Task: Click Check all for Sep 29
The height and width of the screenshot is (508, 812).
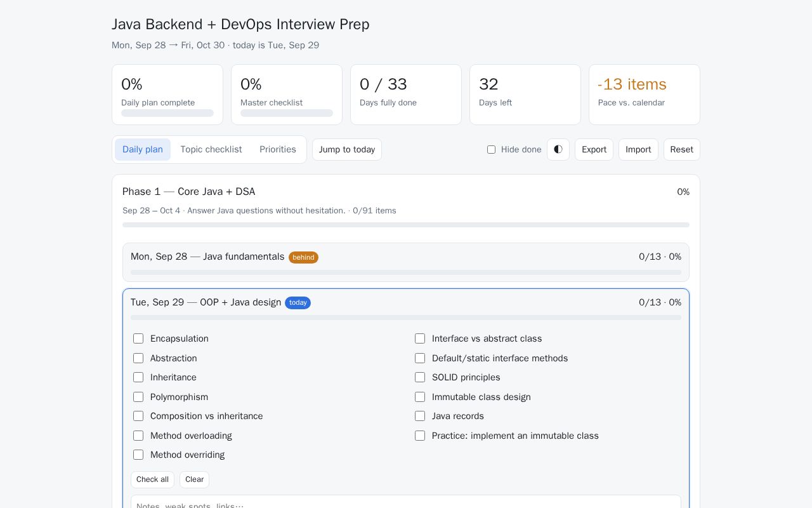Action: pyautogui.click(x=152, y=479)
